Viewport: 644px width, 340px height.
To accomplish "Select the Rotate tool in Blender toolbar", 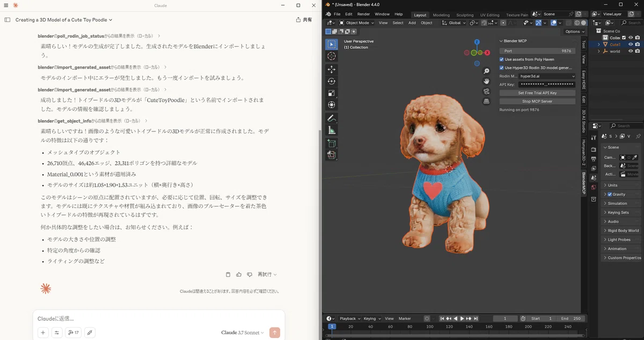I will (332, 81).
